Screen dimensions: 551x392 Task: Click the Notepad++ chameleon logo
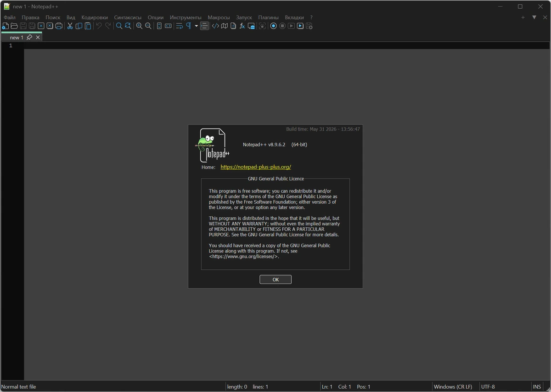[x=212, y=145]
